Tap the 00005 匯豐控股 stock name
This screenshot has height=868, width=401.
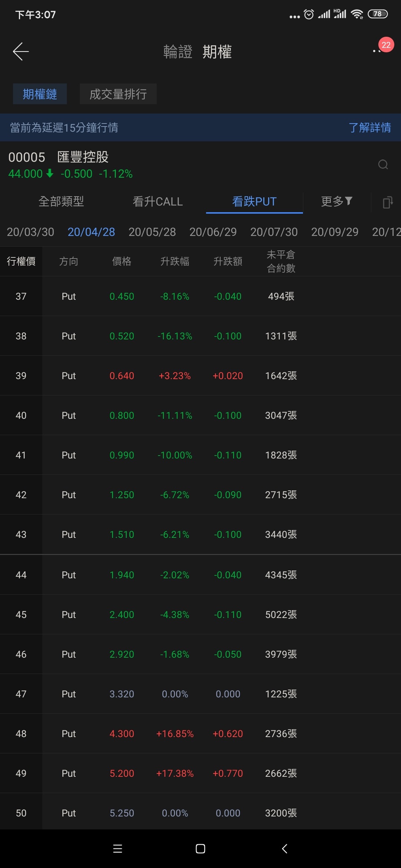(58, 157)
